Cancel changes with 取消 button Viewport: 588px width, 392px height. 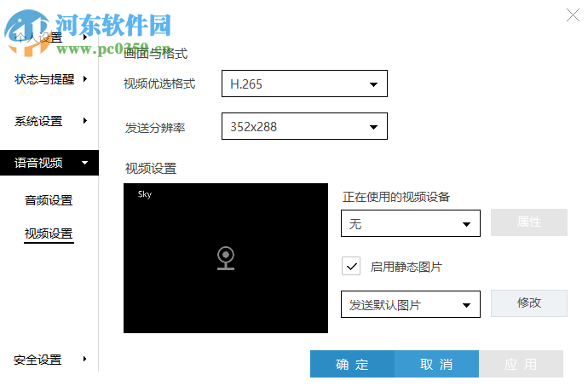pyautogui.click(x=436, y=364)
